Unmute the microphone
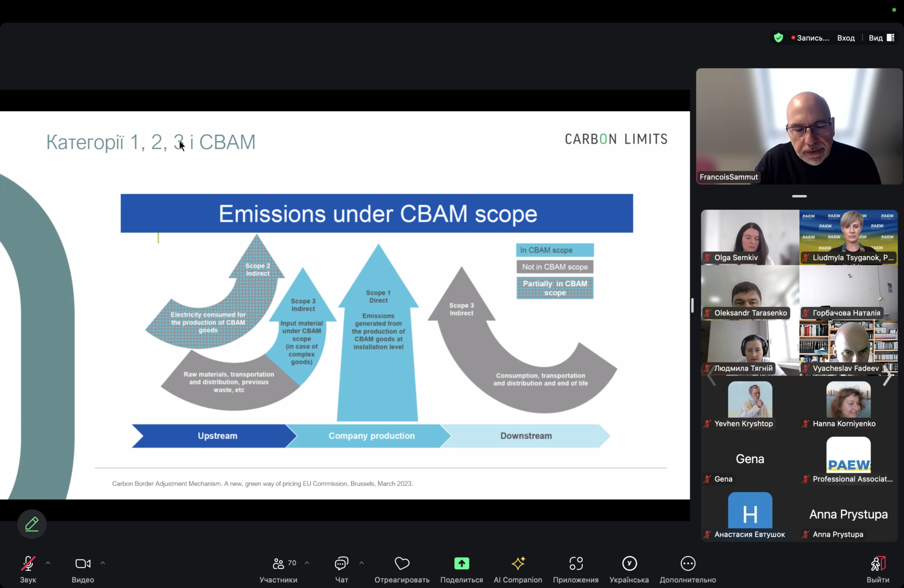Image resolution: width=904 pixels, height=588 pixels. point(28,564)
